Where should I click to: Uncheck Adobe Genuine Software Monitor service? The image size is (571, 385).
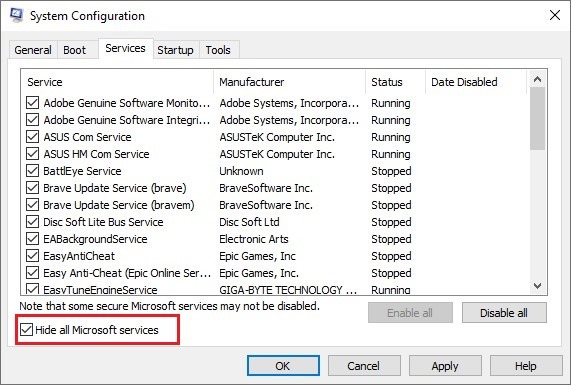pyautogui.click(x=32, y=103)
